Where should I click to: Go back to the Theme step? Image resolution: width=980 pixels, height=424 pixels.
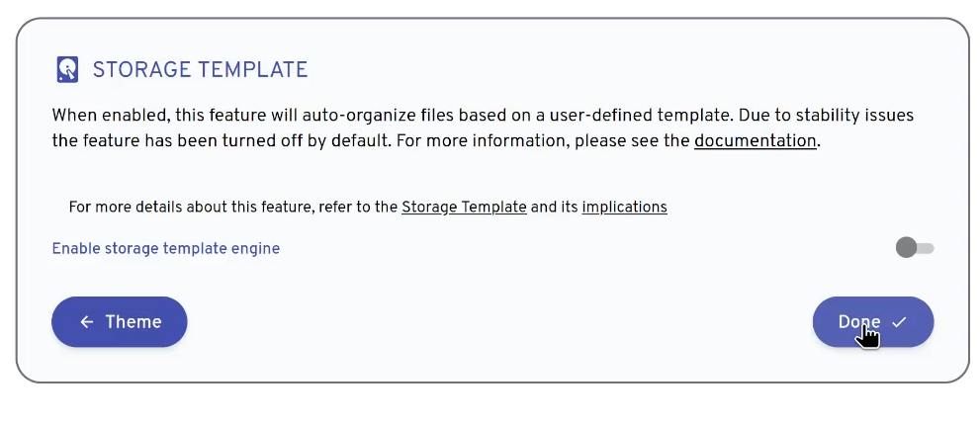[120, 321]
